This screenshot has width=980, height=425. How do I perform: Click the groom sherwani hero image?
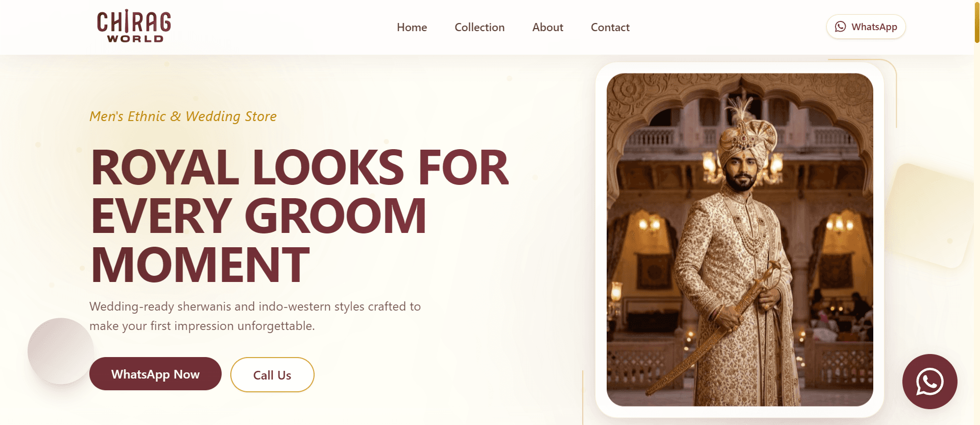tap(739, 240)
